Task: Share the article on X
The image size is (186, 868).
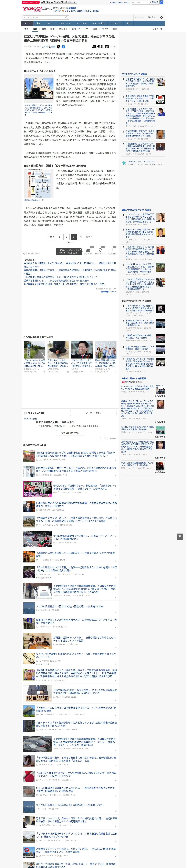Action: (59, 47)
